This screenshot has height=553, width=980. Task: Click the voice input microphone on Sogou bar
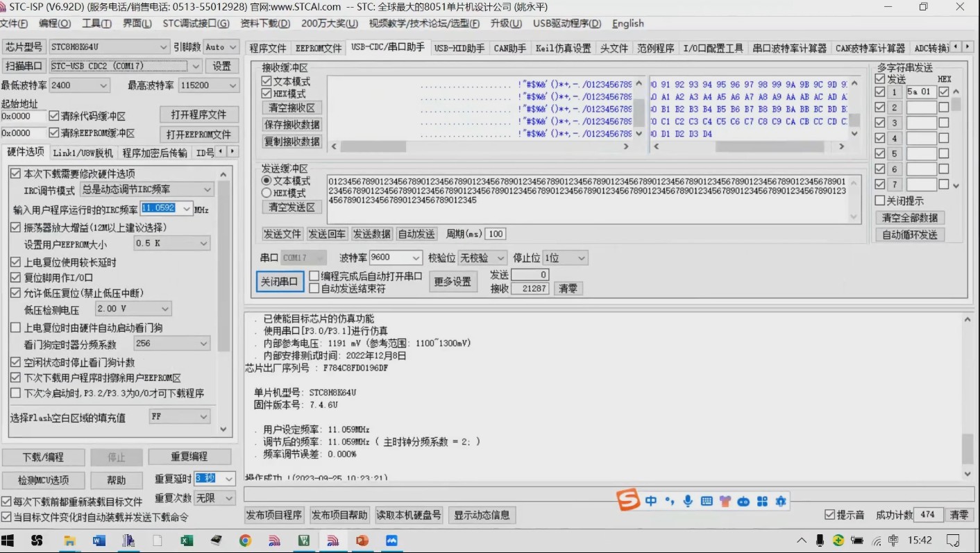[x=687, y=500]
